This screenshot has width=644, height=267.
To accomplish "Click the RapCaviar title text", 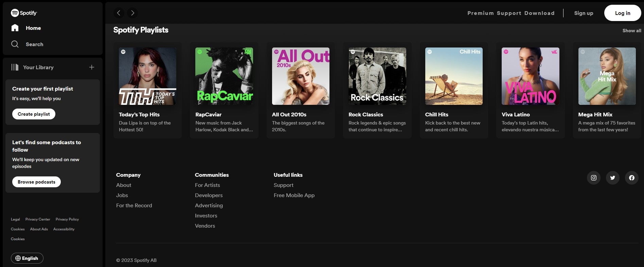I will tap(208, 115).
